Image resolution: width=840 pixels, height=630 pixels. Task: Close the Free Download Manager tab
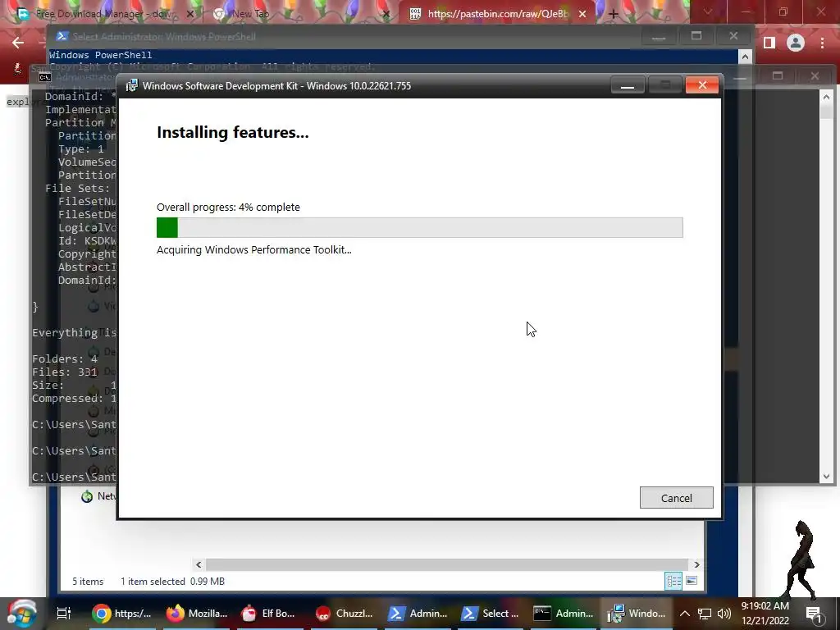click(x=189, y=14)
